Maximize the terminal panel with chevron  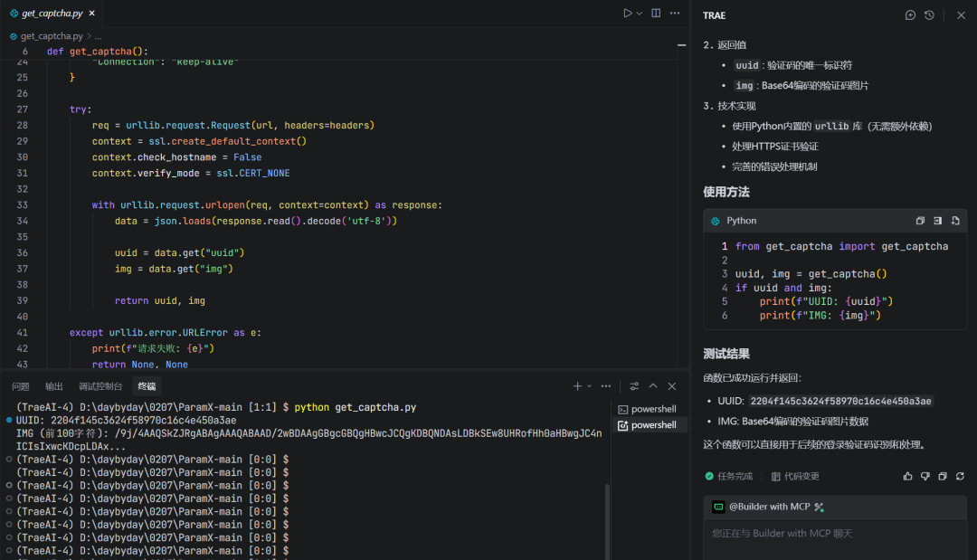653,386
